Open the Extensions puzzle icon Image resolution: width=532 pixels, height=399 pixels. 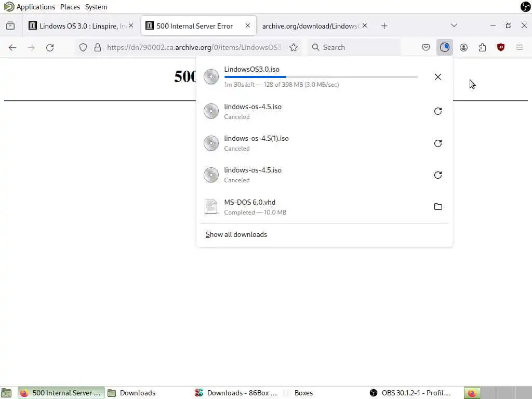tap(482, 47)
